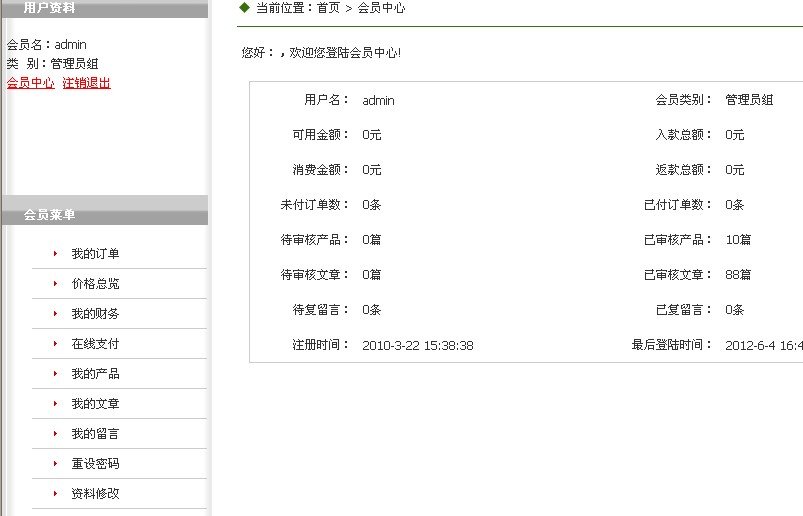This screenshot has width=803, height=516.
Task: Click the green diamond icon before 当前位置
Action: pos(244,7)
